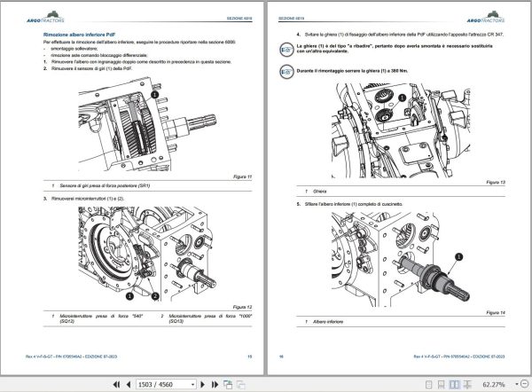532x392 pixels.
Task: Click the 'Ghiera' legend text
Action: tap(320, 192)
